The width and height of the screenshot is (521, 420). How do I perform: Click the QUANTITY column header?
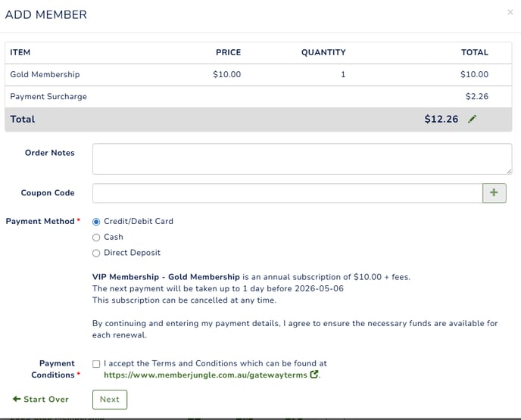coord(323,52)
